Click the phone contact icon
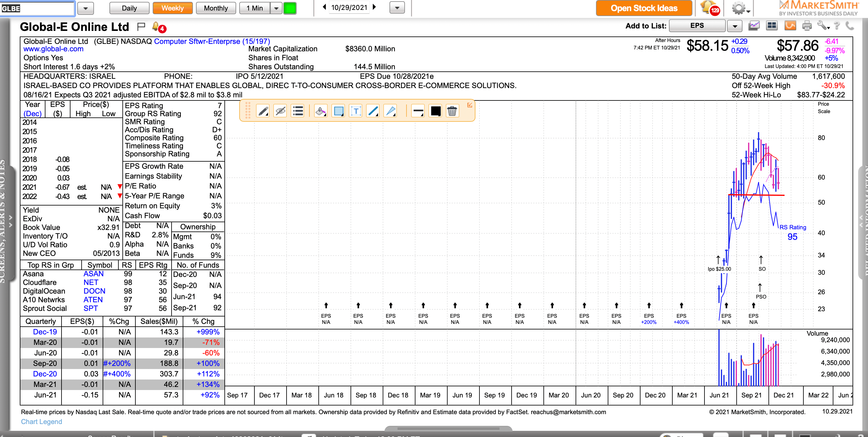 [849, 26]
